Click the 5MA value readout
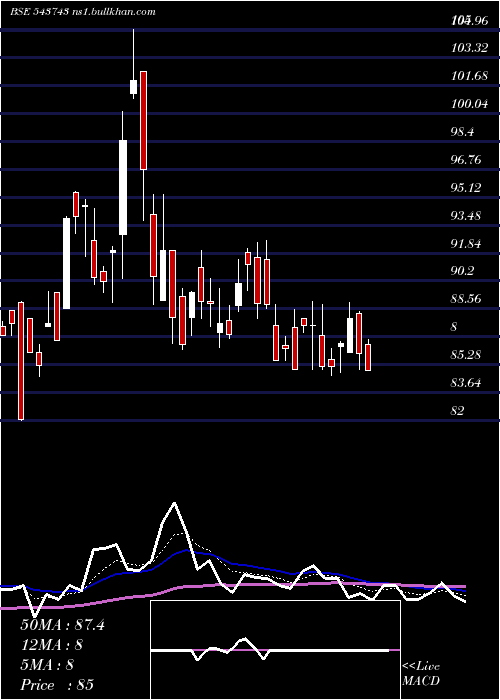Viewport: 500px width, 700px height. coord(47,665)
